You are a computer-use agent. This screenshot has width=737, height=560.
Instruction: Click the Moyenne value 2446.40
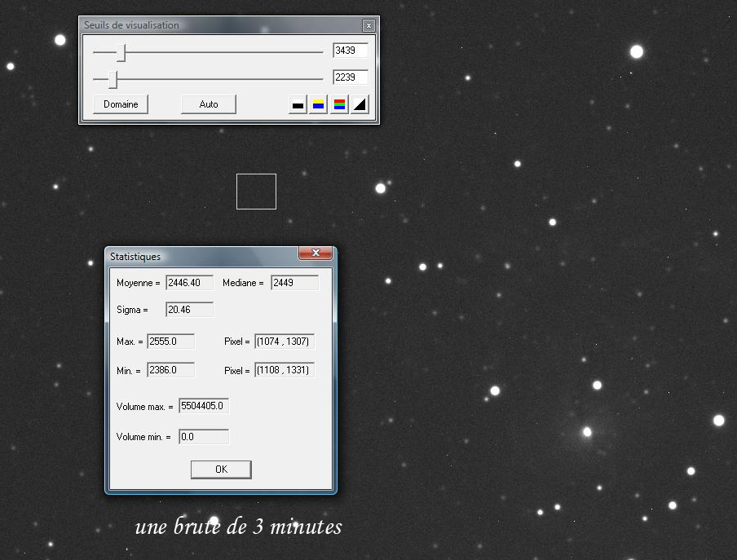click(189, 283)
